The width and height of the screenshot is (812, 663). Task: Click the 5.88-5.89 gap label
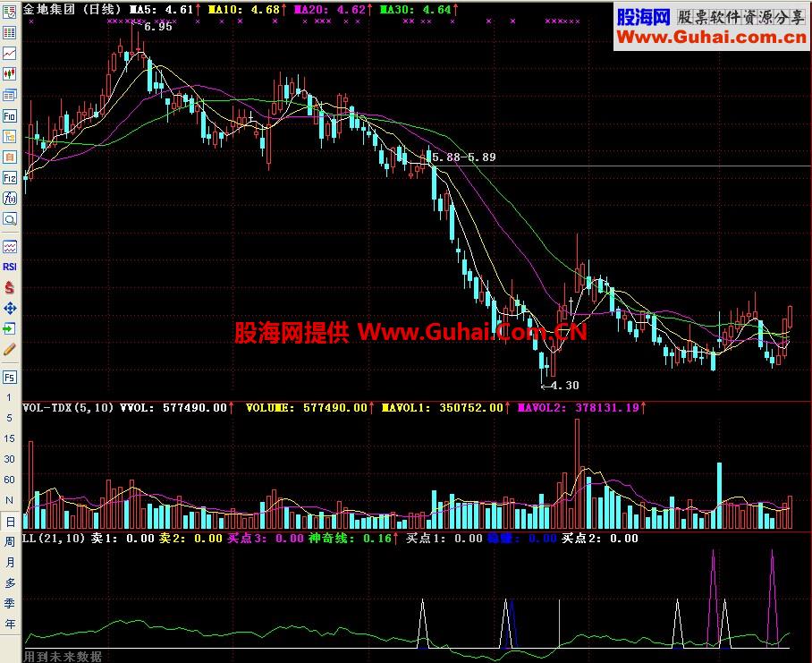pos(464,157)
